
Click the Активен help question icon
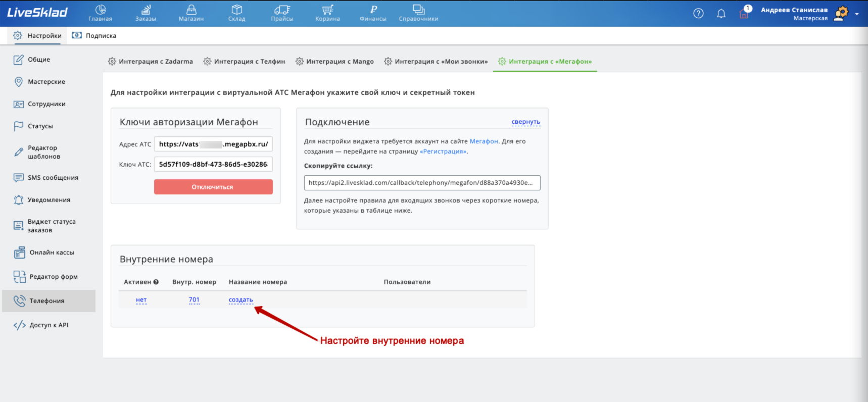point(156,282)
